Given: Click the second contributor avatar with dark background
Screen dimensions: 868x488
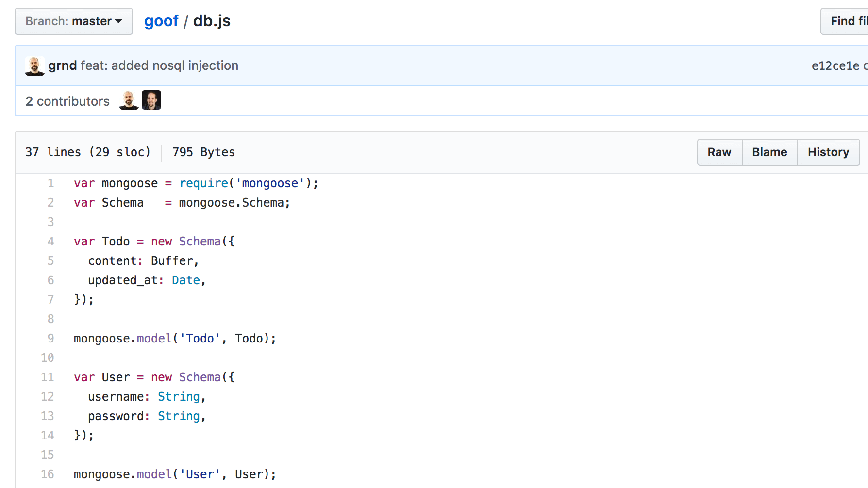Looking at the screenshot, I should click(151, 100).
